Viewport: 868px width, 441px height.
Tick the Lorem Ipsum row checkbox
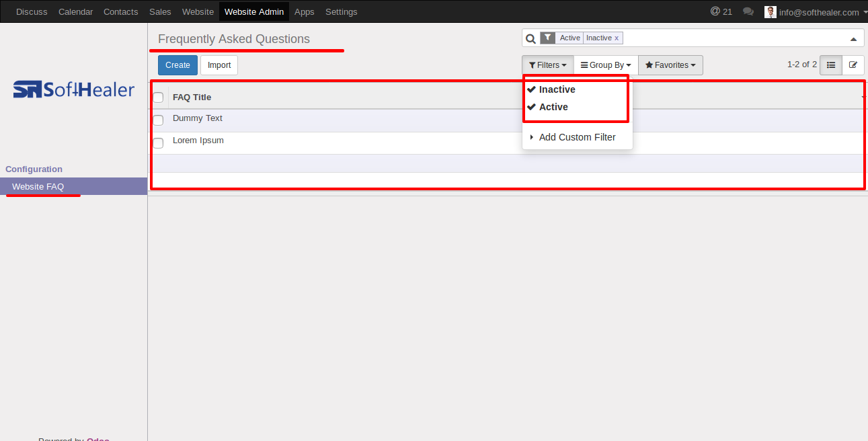point(159,143)
